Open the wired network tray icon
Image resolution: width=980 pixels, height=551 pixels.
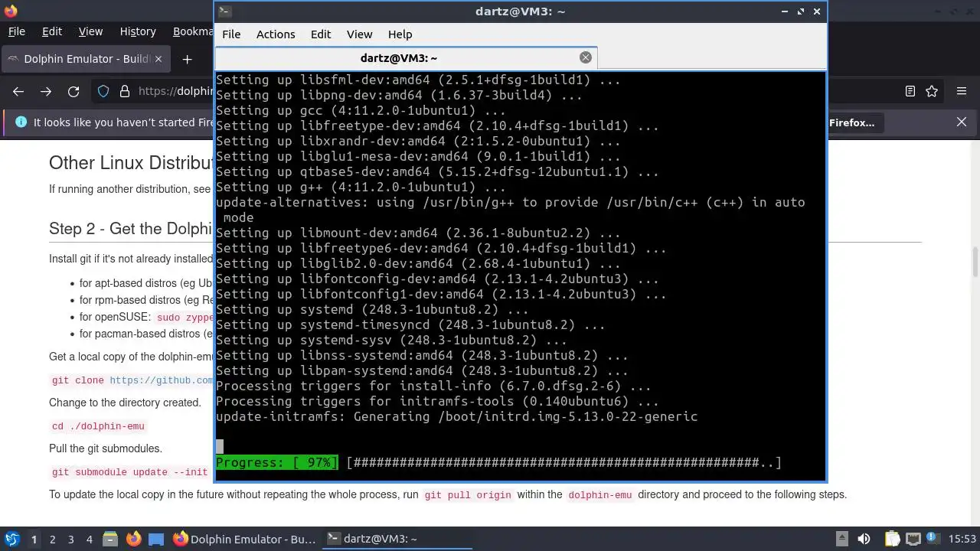(x=913, y=539)
